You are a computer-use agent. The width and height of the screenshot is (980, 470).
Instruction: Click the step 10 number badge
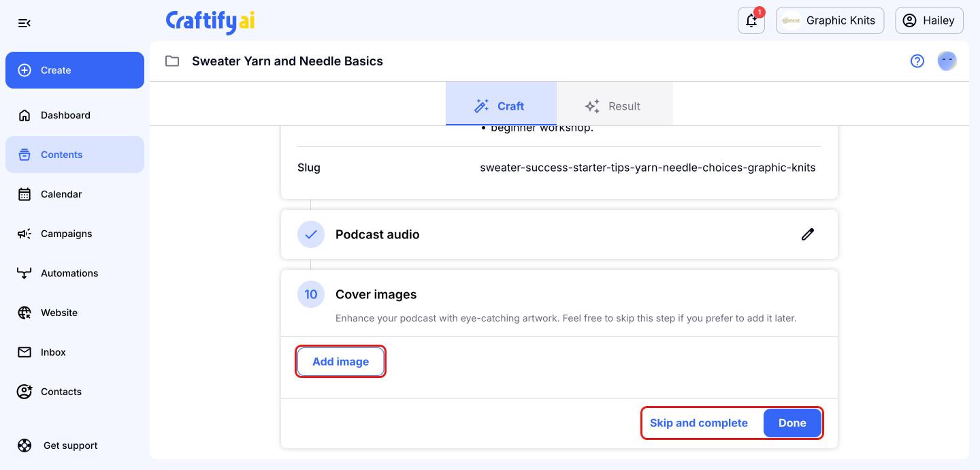311,294
